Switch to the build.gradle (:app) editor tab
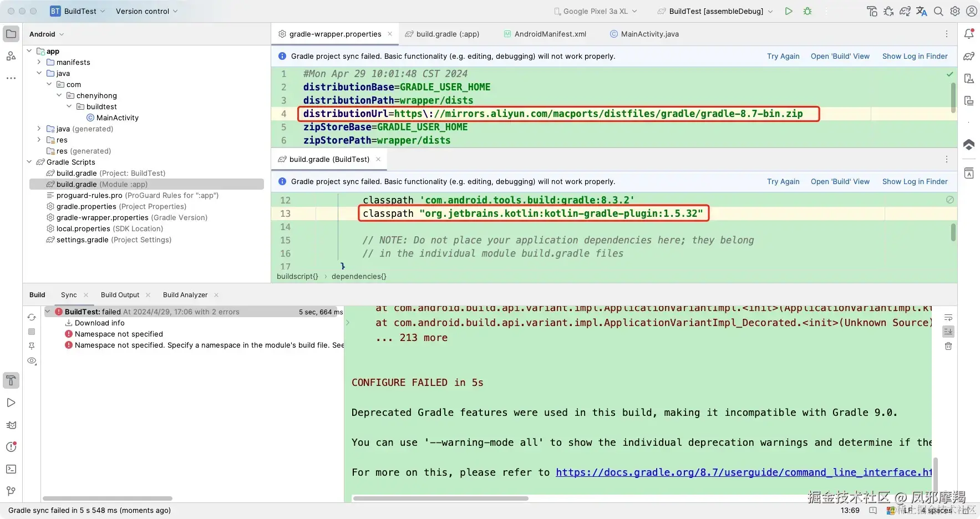Screen dimensions: 980x519 click(x=442, y=34)
